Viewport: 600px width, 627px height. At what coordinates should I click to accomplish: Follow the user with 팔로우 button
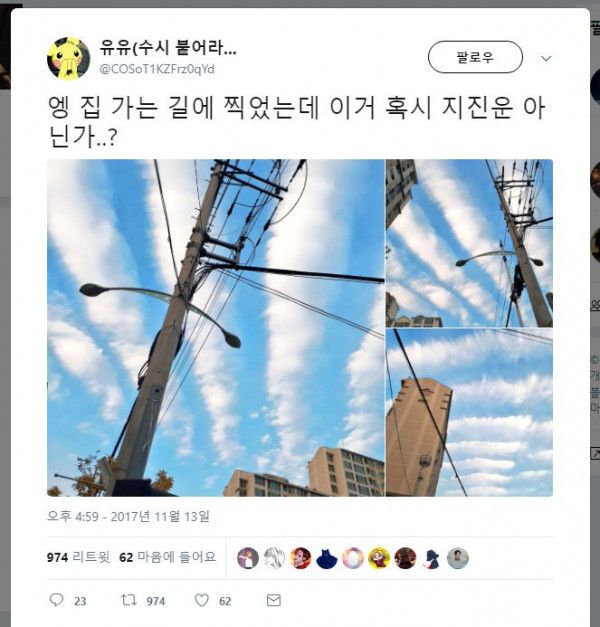(475, 57)
